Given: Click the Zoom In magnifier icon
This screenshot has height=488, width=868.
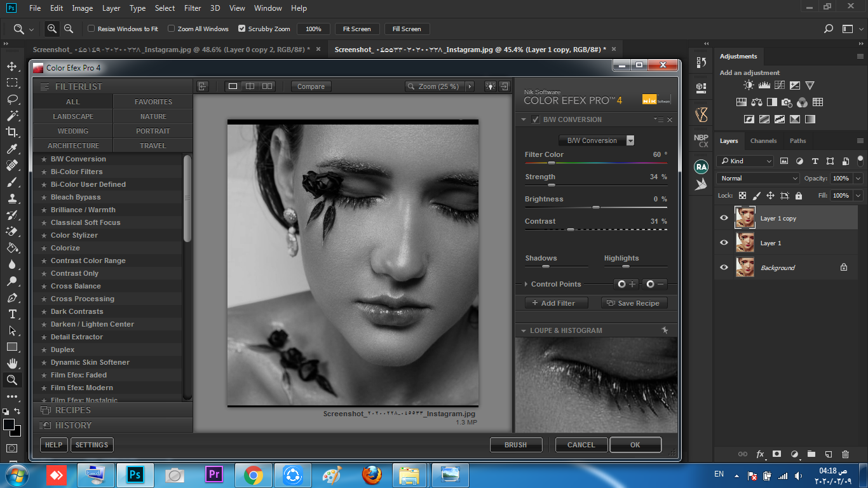Looking at the screenshot, I should coord(52,29).
